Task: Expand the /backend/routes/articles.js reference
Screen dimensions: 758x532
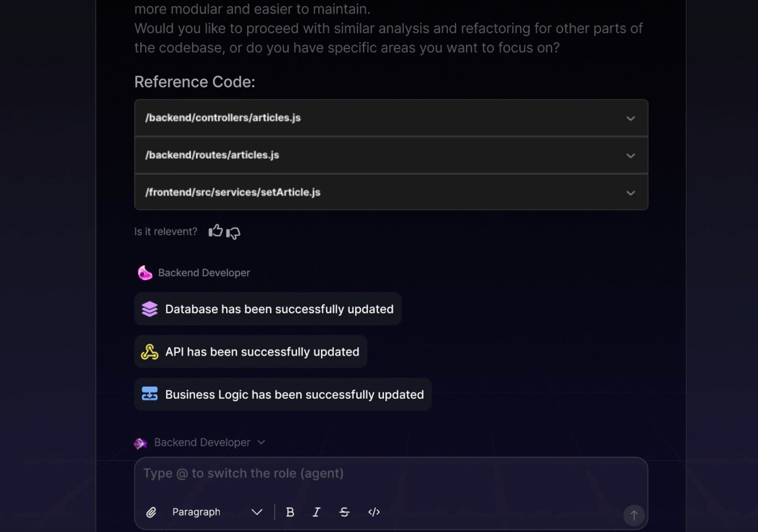Action: click(630, 156)
